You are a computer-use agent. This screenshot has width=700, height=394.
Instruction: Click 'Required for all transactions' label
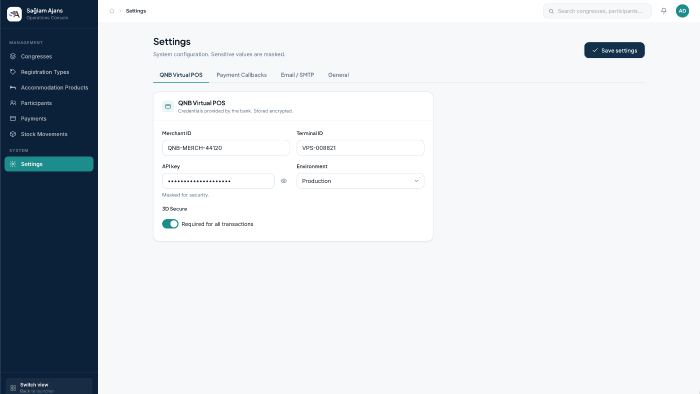[x=217, y=224]
